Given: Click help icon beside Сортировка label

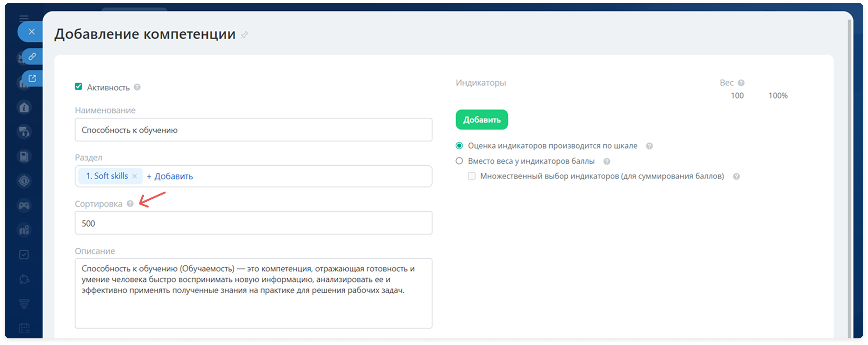Looking at the screenshot, I should (x=130, y=204).
